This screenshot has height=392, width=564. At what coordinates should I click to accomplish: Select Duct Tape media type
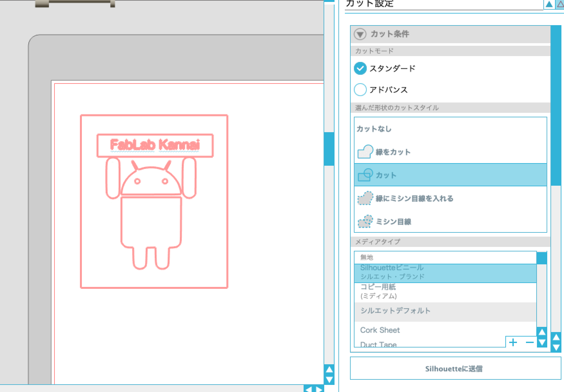pyautogui.click(x=430, y=344)
